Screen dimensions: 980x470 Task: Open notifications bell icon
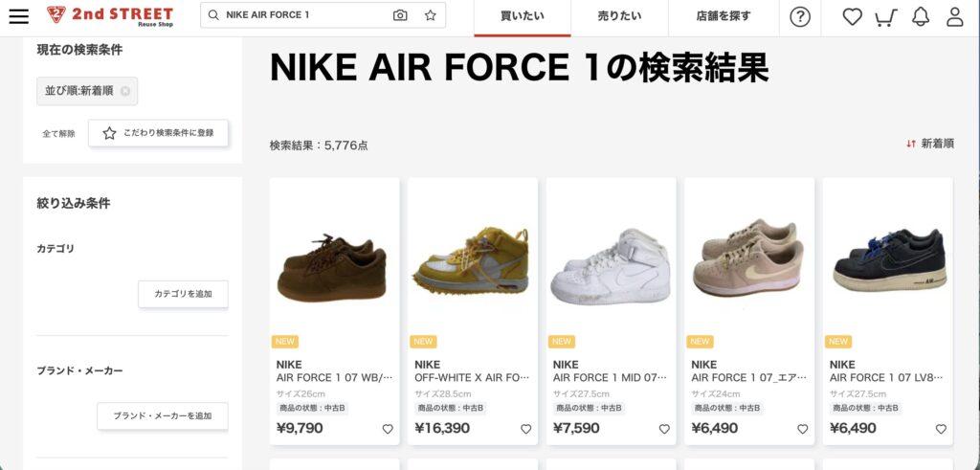click(920, 17)
